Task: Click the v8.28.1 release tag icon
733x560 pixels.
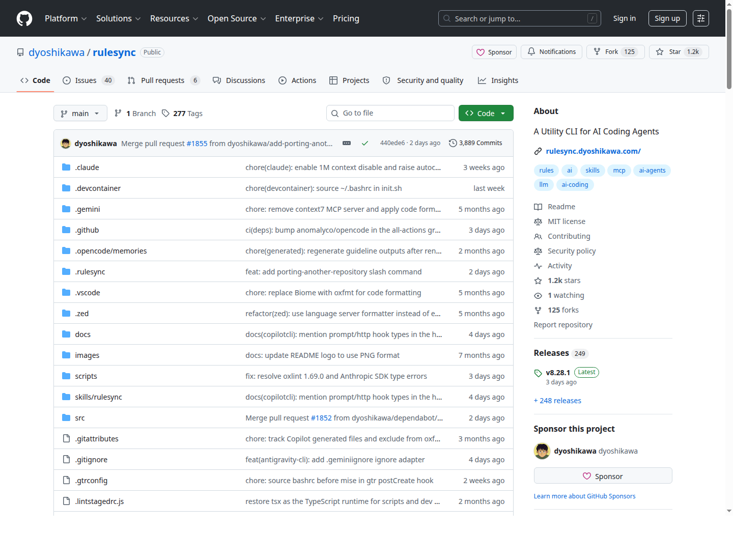Action: click(x=538, y=373)
